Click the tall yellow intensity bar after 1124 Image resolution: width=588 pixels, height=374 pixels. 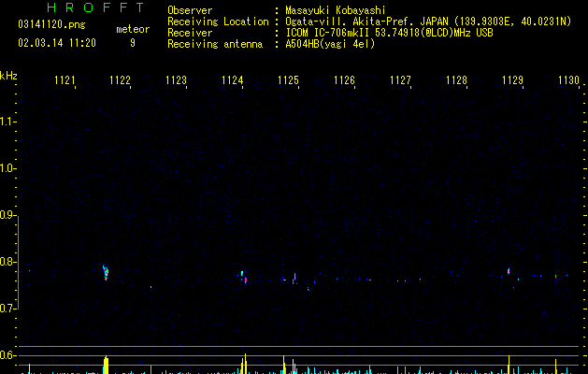pos(245,364)
